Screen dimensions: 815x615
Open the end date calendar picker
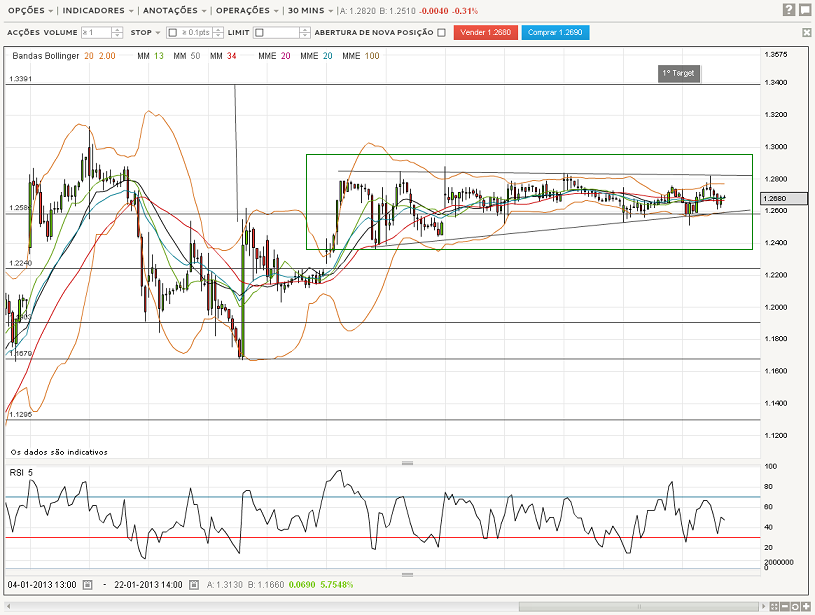(194, 585)
